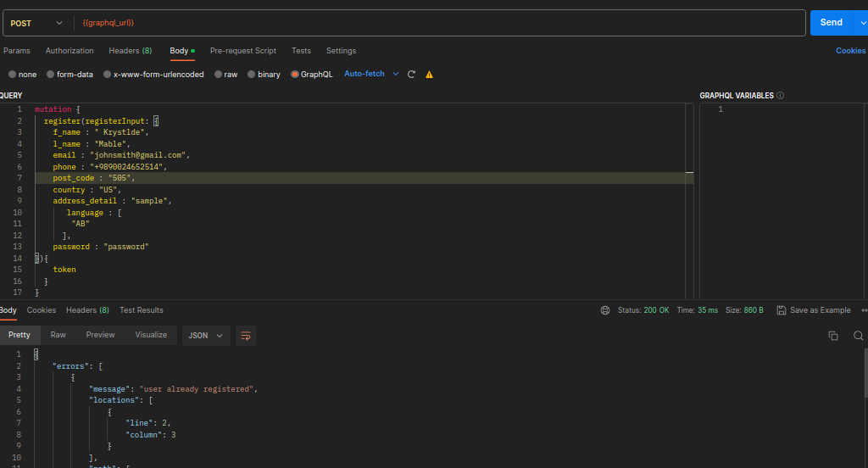Open the request Headers (8) tab

(130, 50)
